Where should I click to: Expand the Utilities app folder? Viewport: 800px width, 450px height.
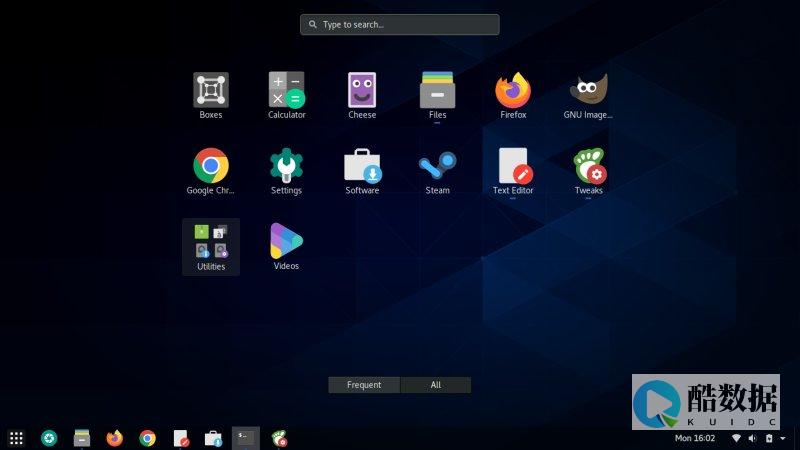tap(211, 247)
